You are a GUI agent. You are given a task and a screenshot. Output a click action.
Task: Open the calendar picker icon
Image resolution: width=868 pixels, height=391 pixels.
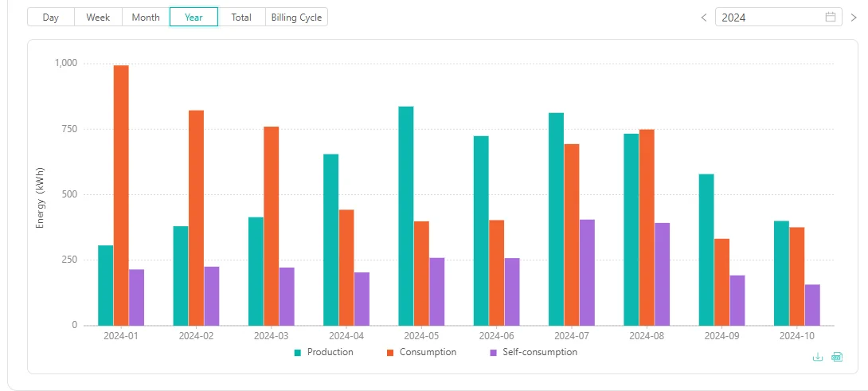coord(831,17)
